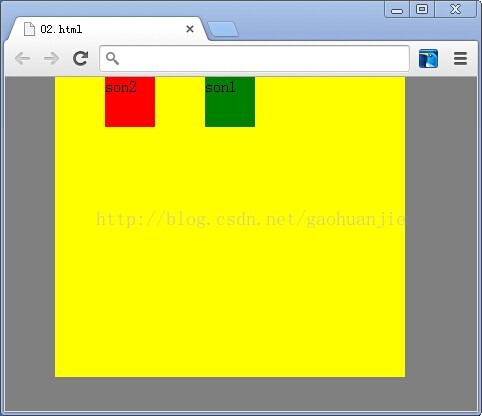Open the blue bird extension icon

click(x=428, y=59)
